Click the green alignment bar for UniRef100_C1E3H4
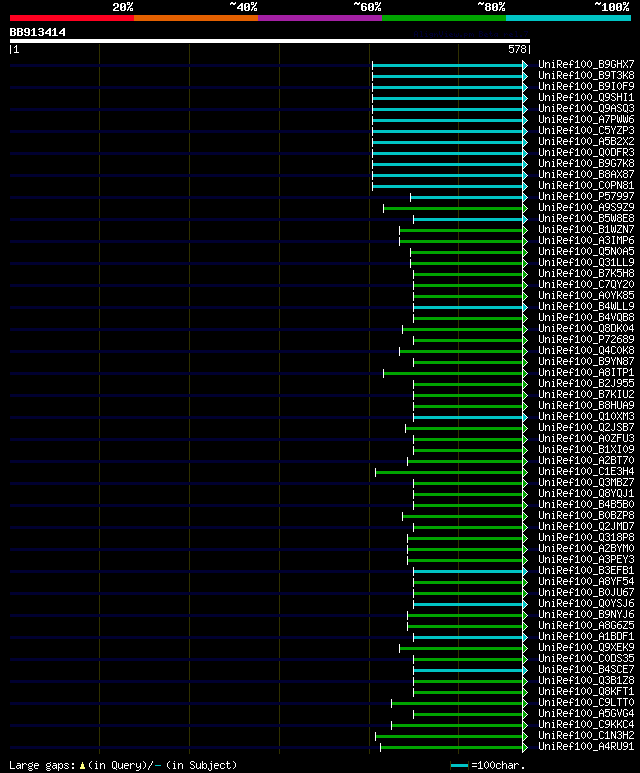640x773 pixels. click(449, 473)
